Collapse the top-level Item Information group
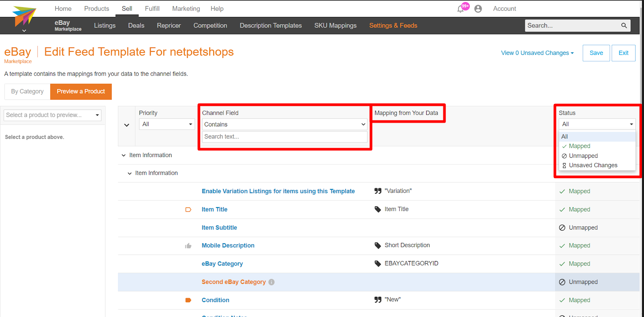Screen dimensions: 644x317 124,155
